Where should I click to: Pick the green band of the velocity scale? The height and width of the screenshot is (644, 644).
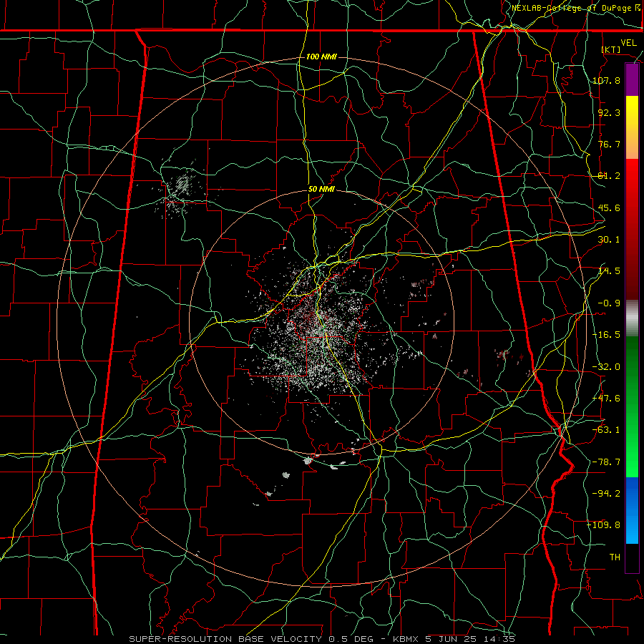point(632,406)
